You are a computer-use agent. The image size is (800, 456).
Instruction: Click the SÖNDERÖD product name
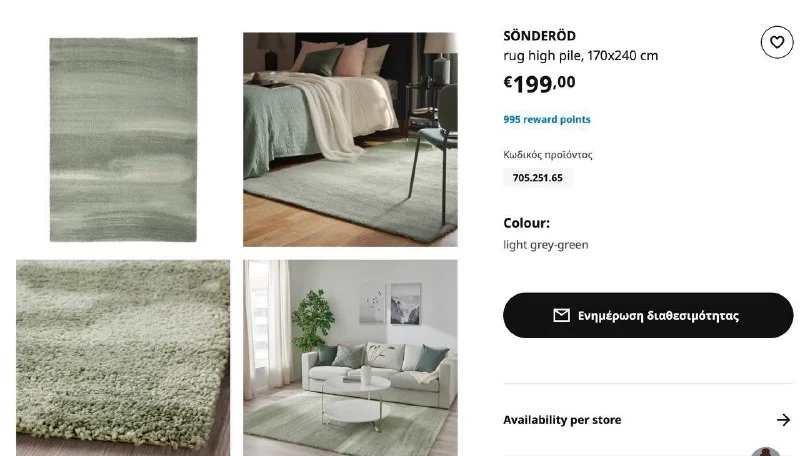(539, 36)
